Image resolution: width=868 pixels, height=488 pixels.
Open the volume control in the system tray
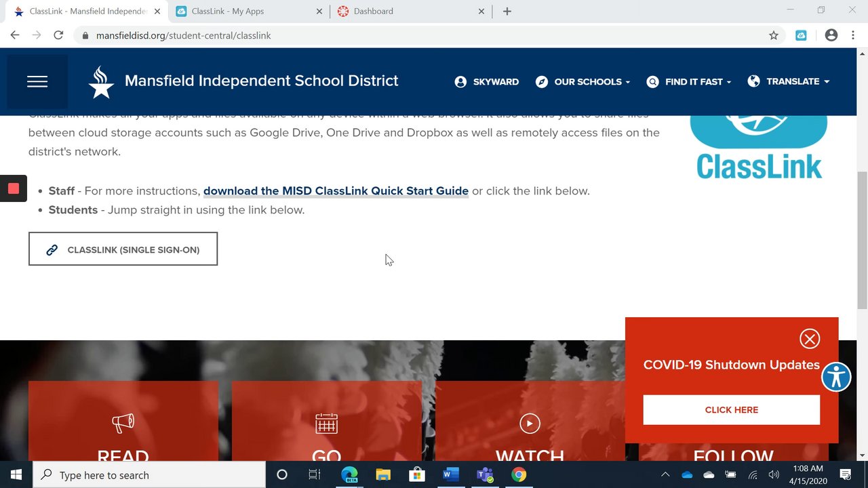coord(774,475)
